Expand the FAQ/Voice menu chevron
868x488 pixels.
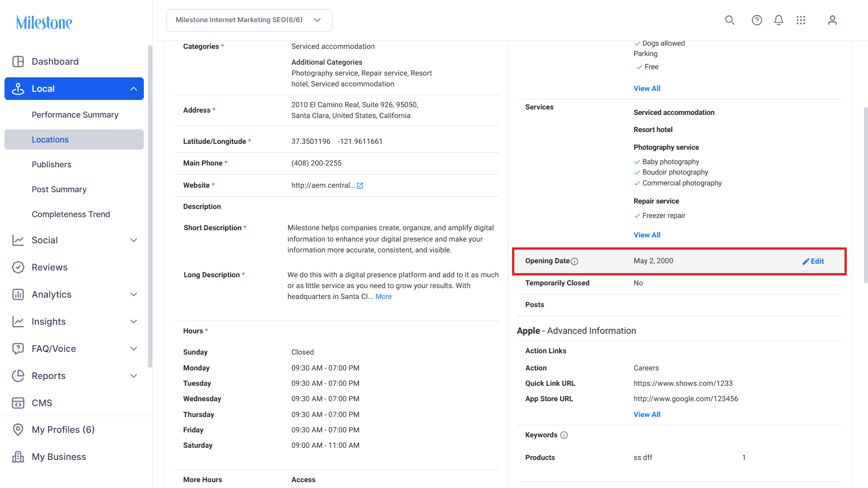point(133,349)
